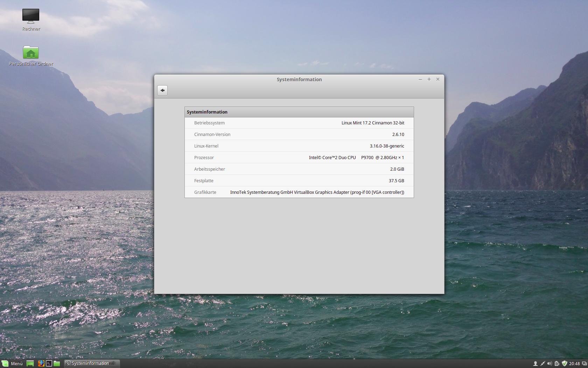This screenshot has width=588, height=368.
Task: Close the Systeminformation window
Action: point(437,79)
